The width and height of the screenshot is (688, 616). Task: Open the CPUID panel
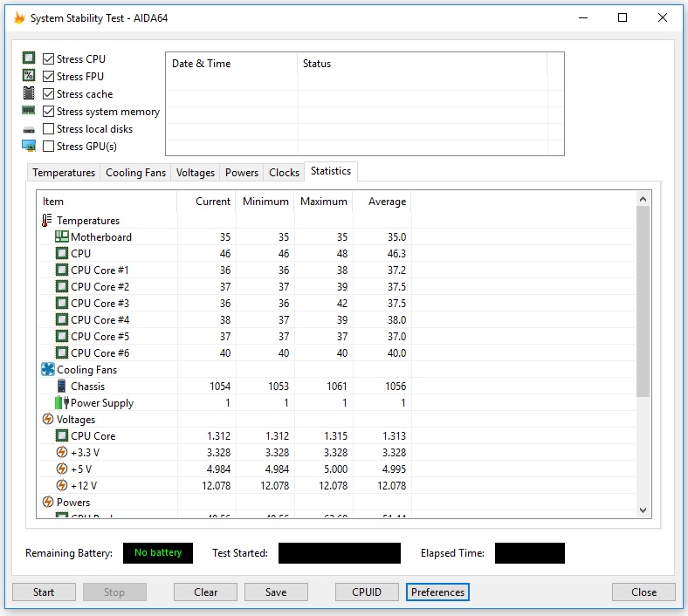(x=367, y=592)
